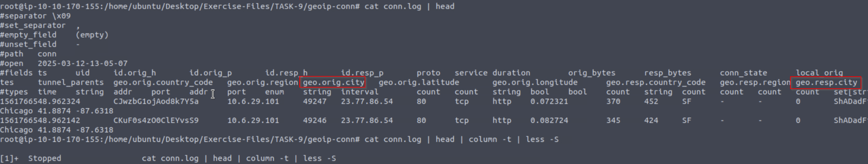
Task: Click the orig_bytes column header
Action: (592, 73)
